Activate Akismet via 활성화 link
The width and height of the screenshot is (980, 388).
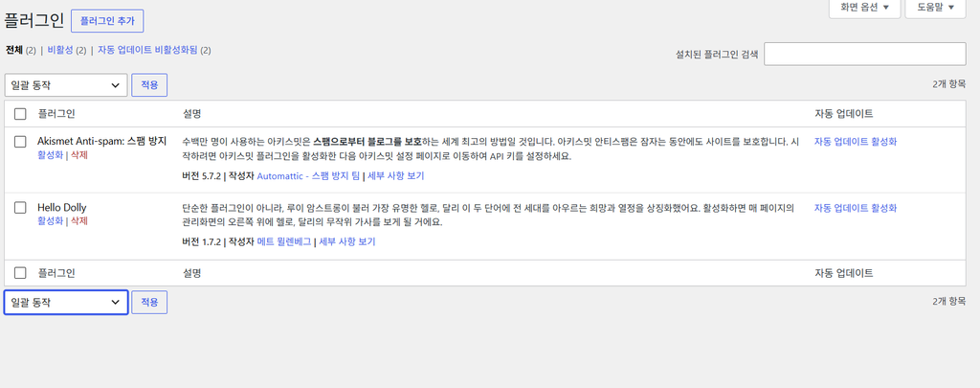(x=50, y=155)
